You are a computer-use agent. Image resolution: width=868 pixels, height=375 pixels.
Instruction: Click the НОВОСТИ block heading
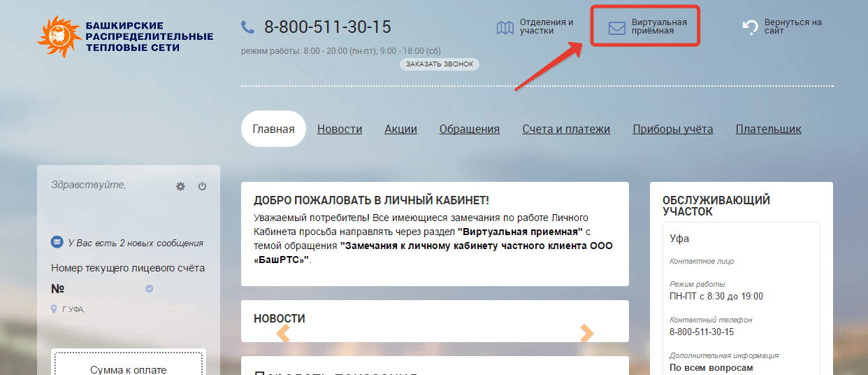(x=280, y=318)
